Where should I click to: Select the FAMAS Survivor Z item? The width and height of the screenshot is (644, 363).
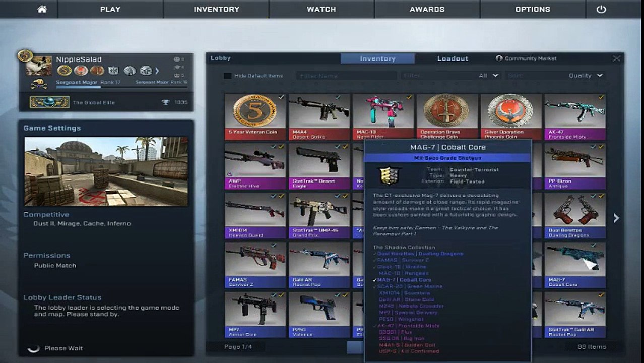tap(255, 265)
